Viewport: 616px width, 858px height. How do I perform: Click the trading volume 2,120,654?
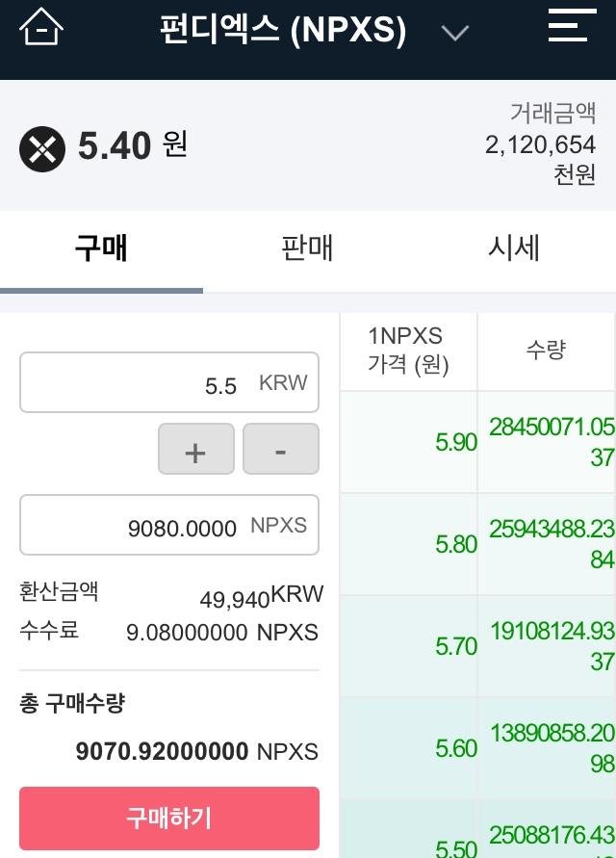click(x=541, y=145)
